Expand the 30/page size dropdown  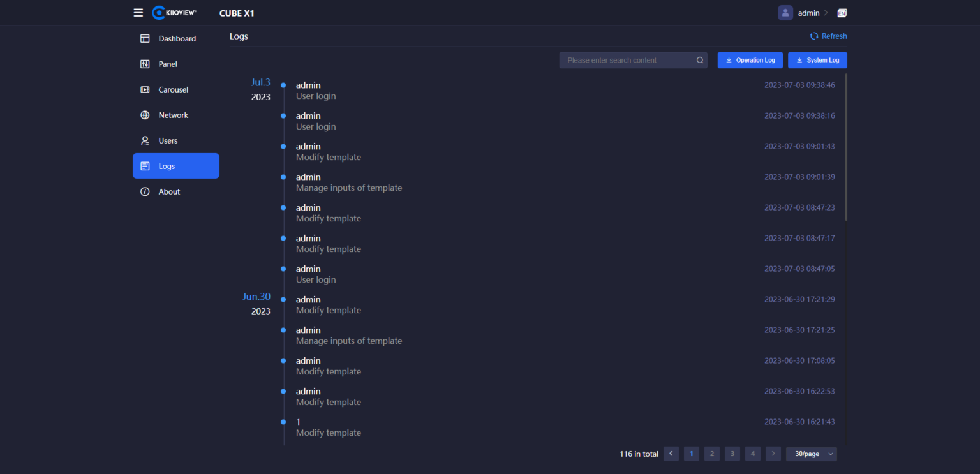(811, 454)
